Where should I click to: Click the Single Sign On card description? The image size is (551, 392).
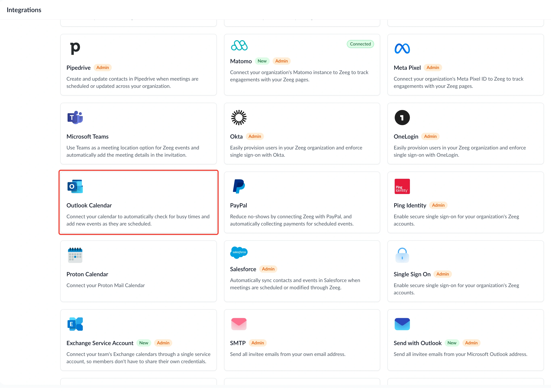click(456, 289)
